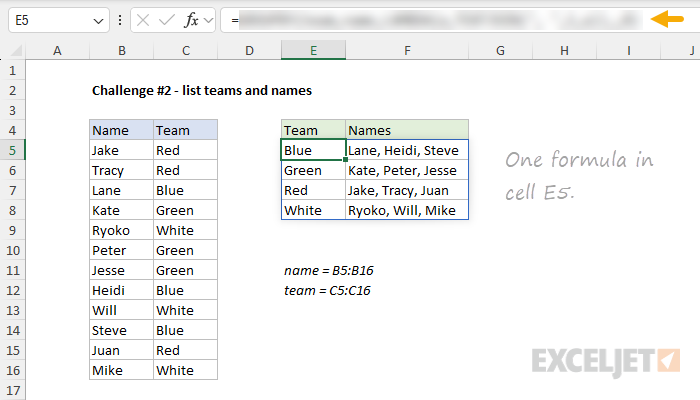Click the 'Name' table header cell

(121, 130)
